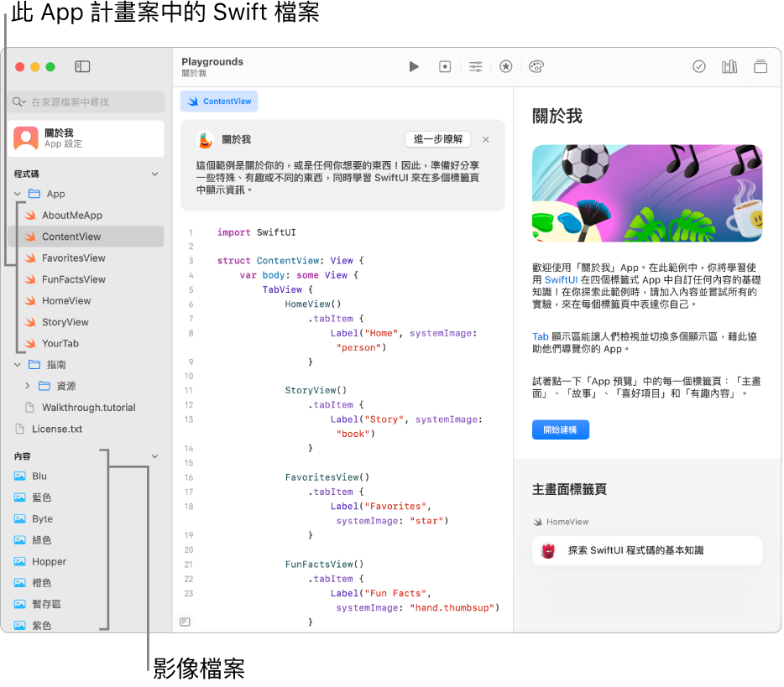Open the library books icon
Screen dimensions: 784x687
(x=729, y=66)
